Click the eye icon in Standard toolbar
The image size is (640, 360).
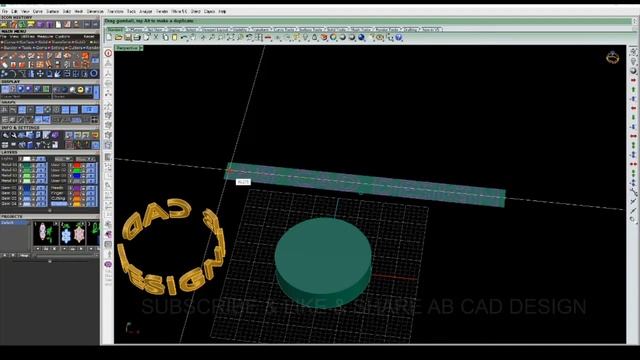380,38
